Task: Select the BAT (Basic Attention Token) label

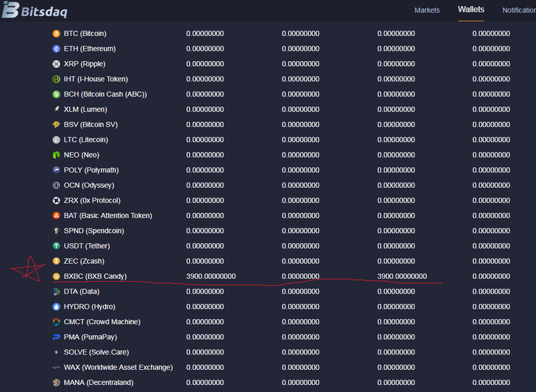Action: click(x=108, y=216)
